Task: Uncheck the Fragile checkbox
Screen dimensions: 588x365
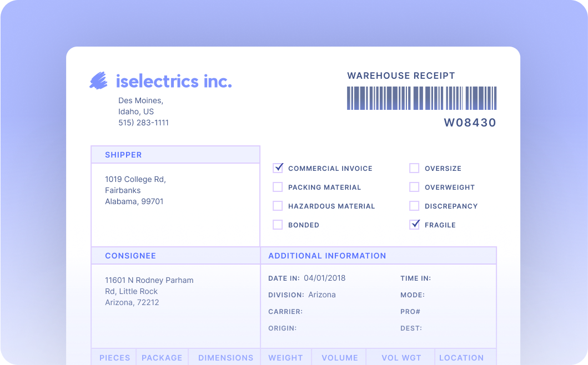Action: click(414, 225)
